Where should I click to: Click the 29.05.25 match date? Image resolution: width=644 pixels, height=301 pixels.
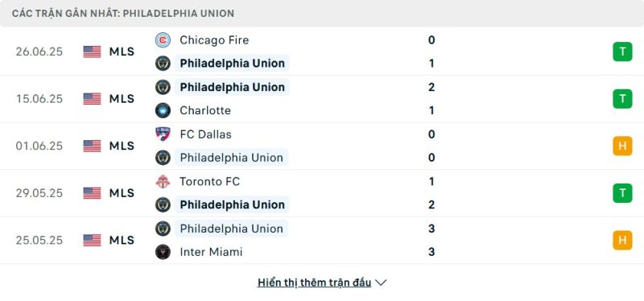(x=39, y=193)
